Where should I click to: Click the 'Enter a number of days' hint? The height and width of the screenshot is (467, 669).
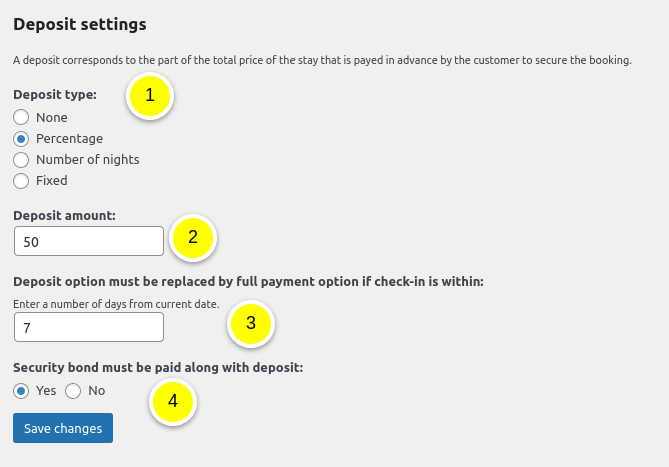pyautogui.click(x=116, y=303)
